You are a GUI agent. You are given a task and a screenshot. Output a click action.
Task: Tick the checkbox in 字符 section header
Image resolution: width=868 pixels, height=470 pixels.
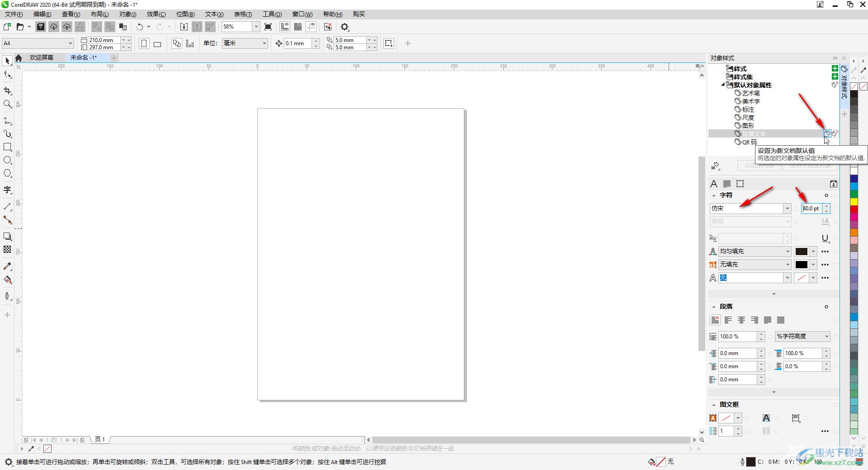tap(835, 195)
